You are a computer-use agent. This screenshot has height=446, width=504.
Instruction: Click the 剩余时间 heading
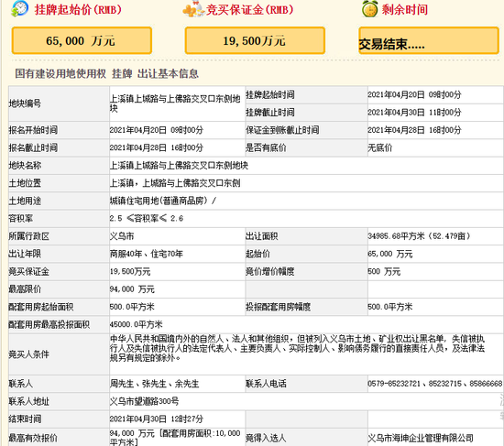click(405, 10)
